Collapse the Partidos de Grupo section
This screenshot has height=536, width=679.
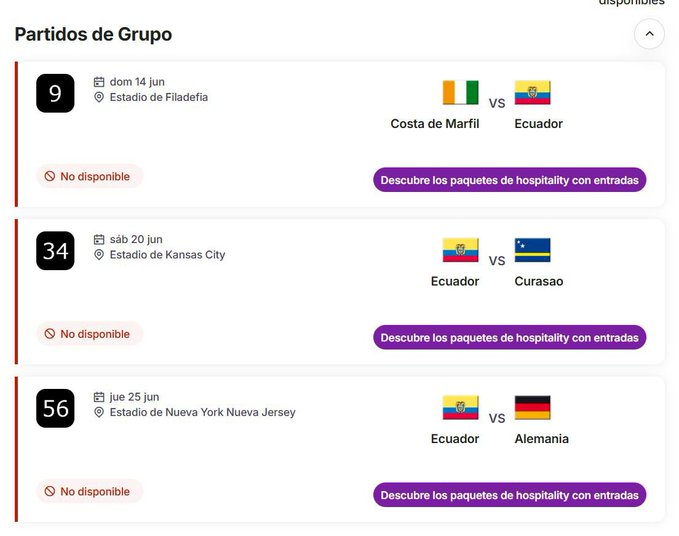649,34
